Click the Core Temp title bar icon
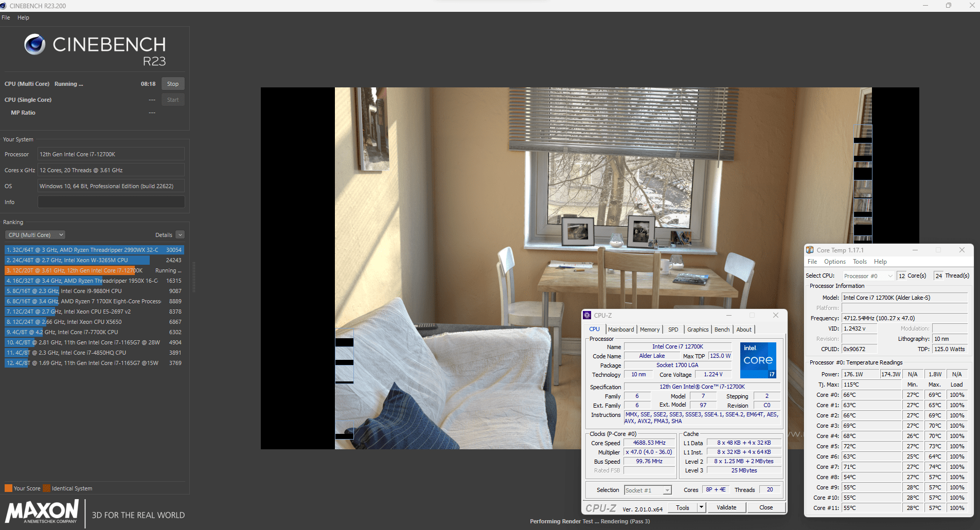This screenshot has height=530, width=980. coord(810,250)
